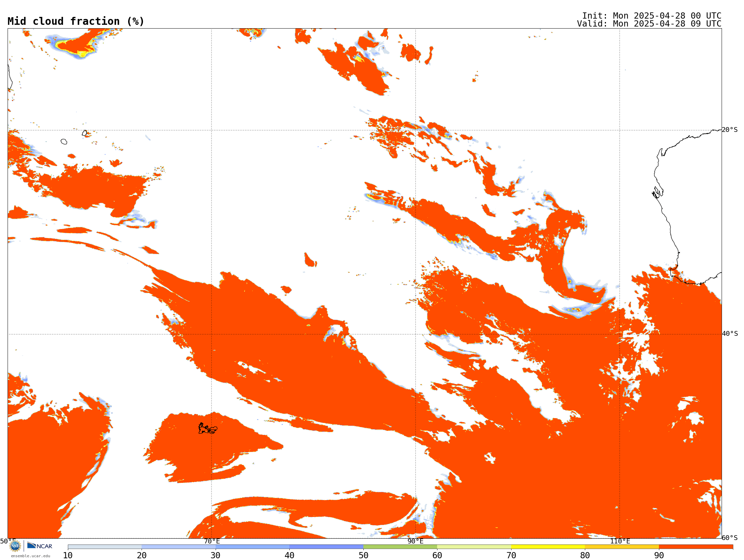Click the above-90 orange-red colorbar segment

696,547
